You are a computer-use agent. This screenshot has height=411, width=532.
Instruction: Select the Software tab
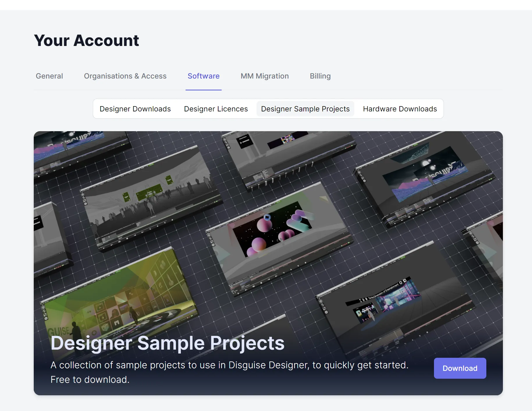click(x=203, y=76)
